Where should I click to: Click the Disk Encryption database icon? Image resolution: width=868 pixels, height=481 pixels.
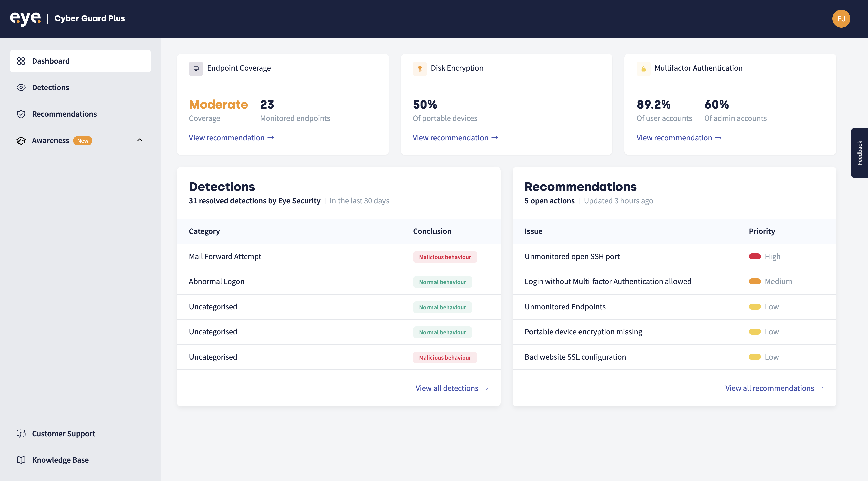coord(419,68)
